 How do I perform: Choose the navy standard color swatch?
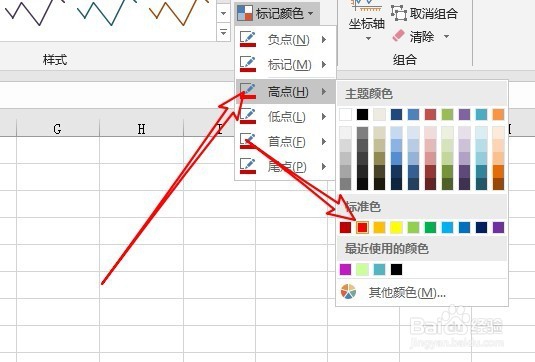point(481,227)
